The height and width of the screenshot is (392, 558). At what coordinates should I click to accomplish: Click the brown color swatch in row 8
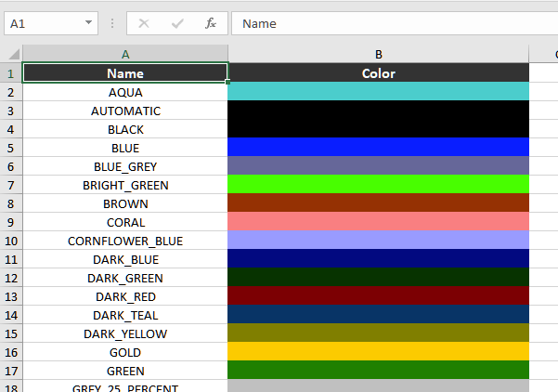pyautogui.click(x=378, y=203)
